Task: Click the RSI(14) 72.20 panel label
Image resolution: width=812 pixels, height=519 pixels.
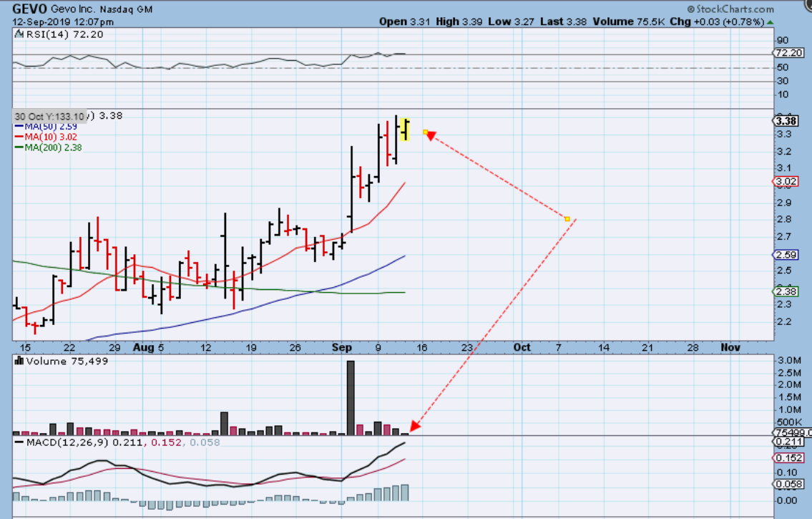Action: coord(64,34)
